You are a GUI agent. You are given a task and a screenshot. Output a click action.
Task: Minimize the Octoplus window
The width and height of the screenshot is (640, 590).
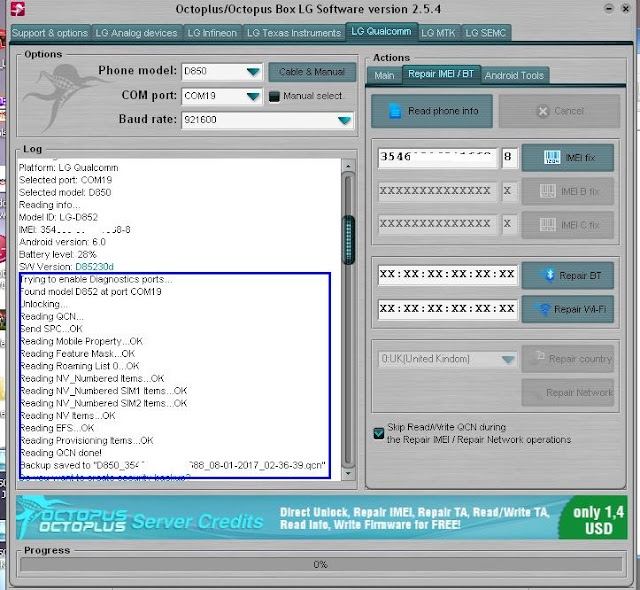(609, 9)
